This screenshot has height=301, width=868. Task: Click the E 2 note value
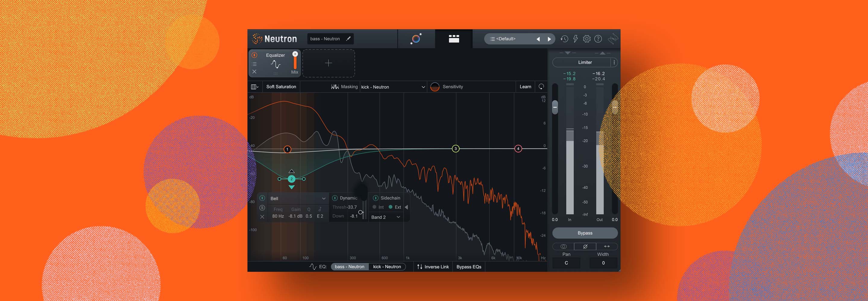click(320, 216)
